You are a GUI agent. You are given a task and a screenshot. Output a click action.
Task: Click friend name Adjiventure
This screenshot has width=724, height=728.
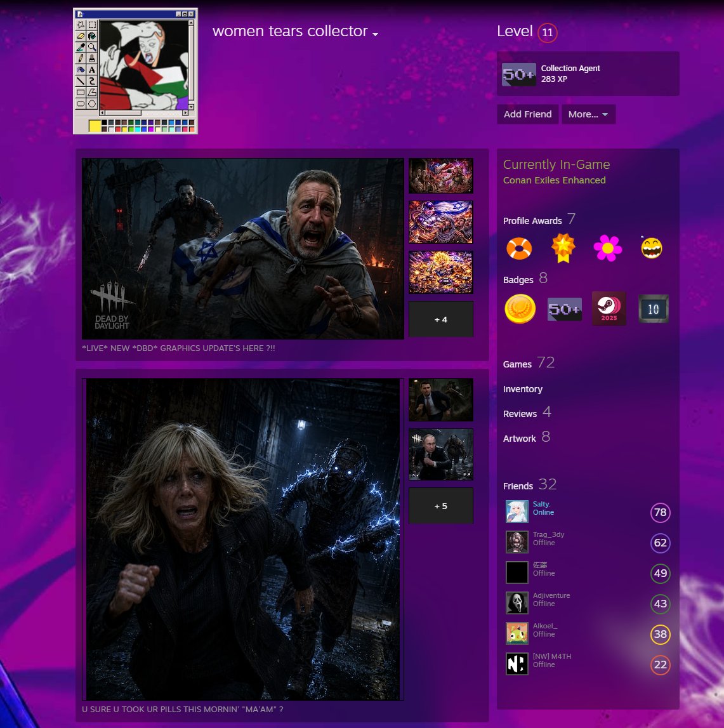pyautogui.click(x=551, y=595)
